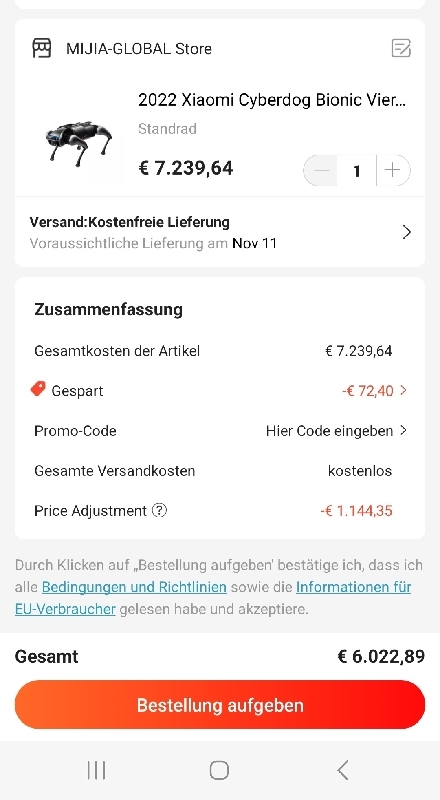Tap Bestellung aufgeben button
This screenshot has height=800, width=440.
point(220,705)
